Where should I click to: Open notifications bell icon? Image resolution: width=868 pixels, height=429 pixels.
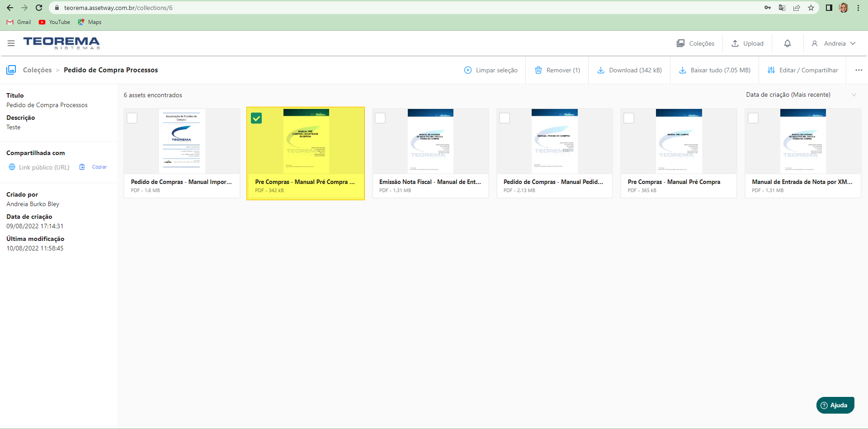tap(788, 43)
